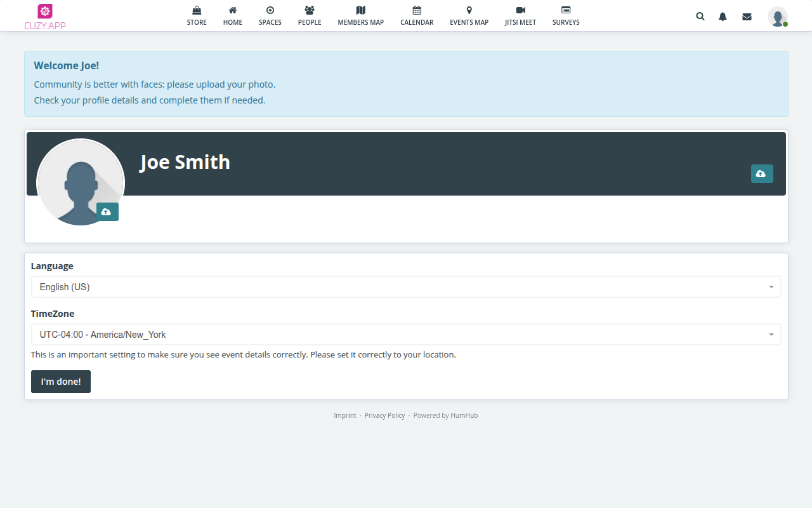Image resolution: width=812 pixels, height=508 pixels.
Task: Click the TimeZone field label
Action: (x=53, y=314)
